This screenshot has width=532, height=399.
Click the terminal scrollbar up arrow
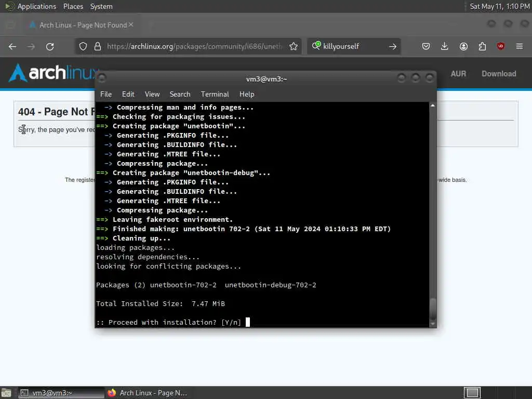433,105
